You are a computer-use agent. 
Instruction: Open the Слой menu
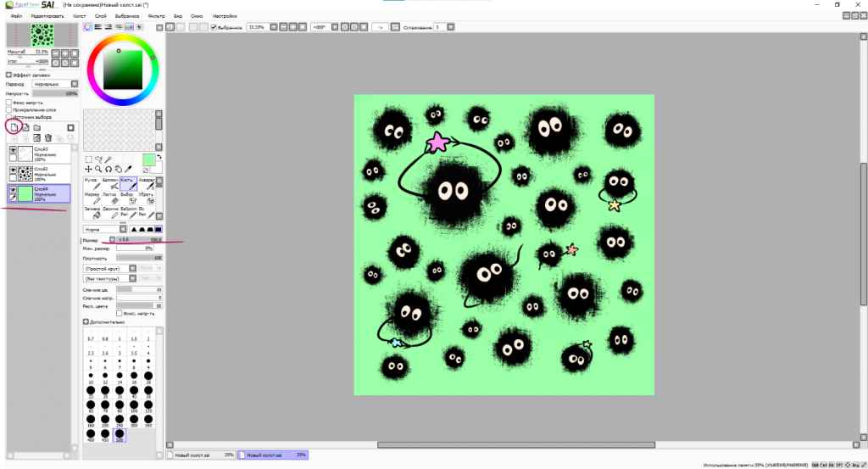101,16
